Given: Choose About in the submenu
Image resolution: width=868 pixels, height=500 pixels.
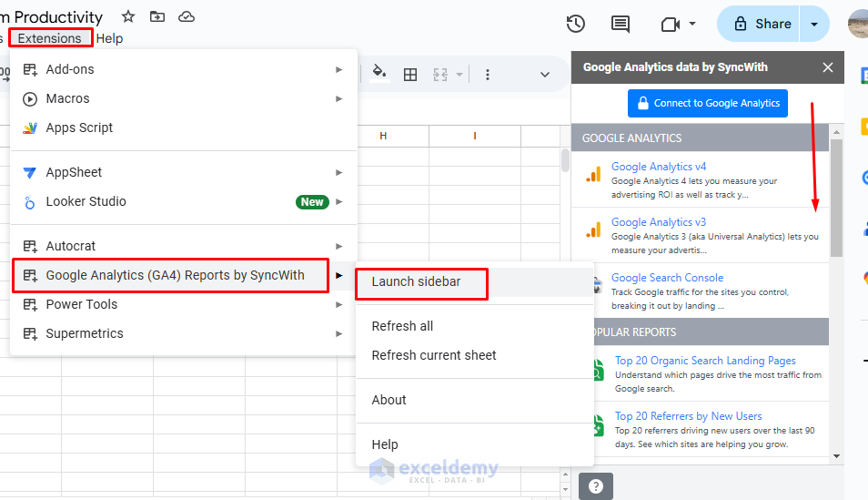Looking at the screenshot, I should pos(475,400).
